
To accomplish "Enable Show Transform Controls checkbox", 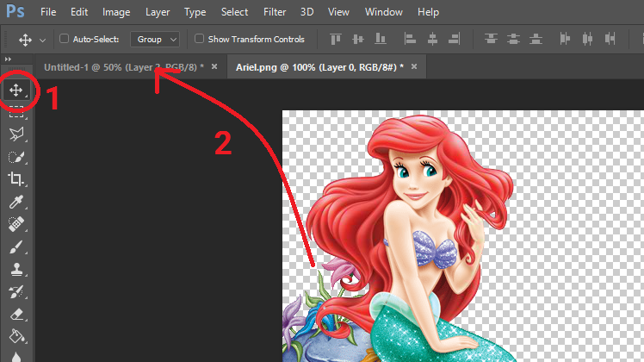I will coord(199,39).
